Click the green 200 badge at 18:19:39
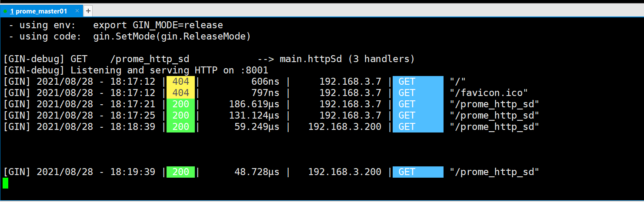644x202 pixels. [180, 172]
